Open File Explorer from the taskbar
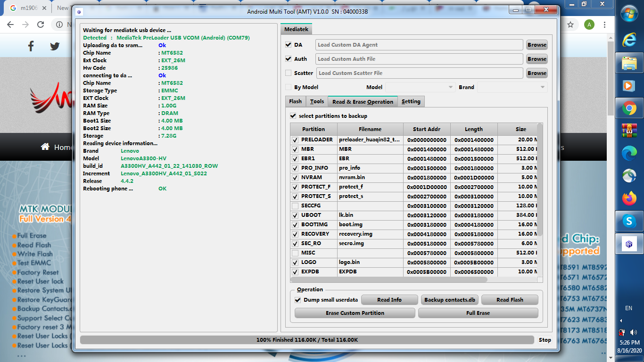644x362 pixels. (x=629, y=63)
